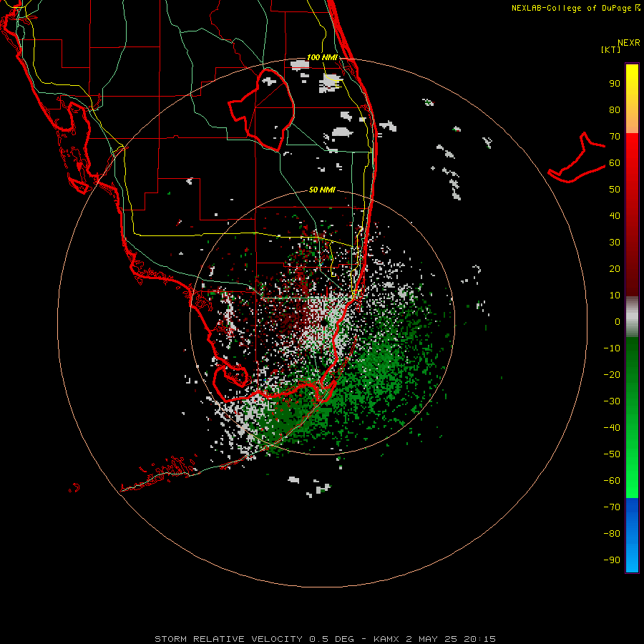Click the -40 knot scale label
The height and width of the screenshot is (644, 644).
coord(612,428)
